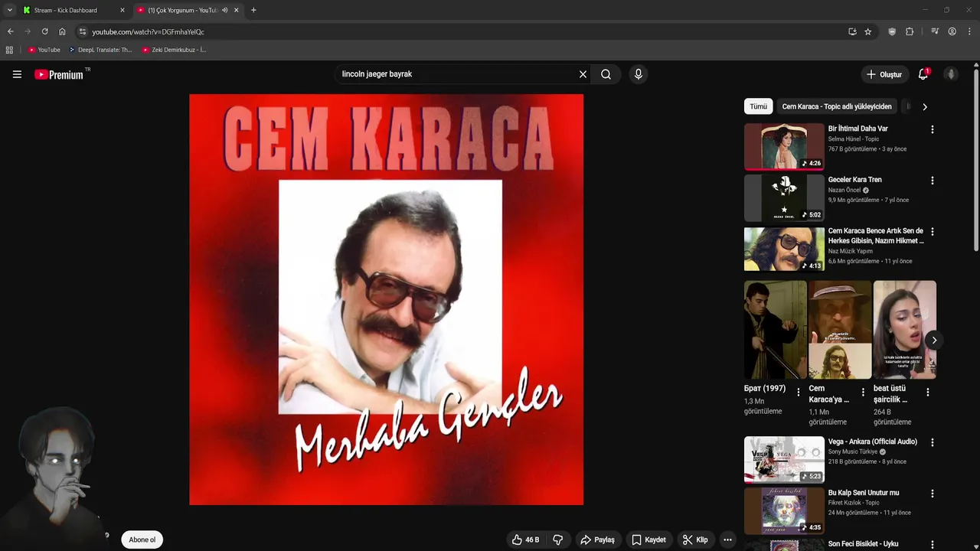Like the video with 46 B
The height and width of the screenshot is (551, 980).
tap(525, 540)
